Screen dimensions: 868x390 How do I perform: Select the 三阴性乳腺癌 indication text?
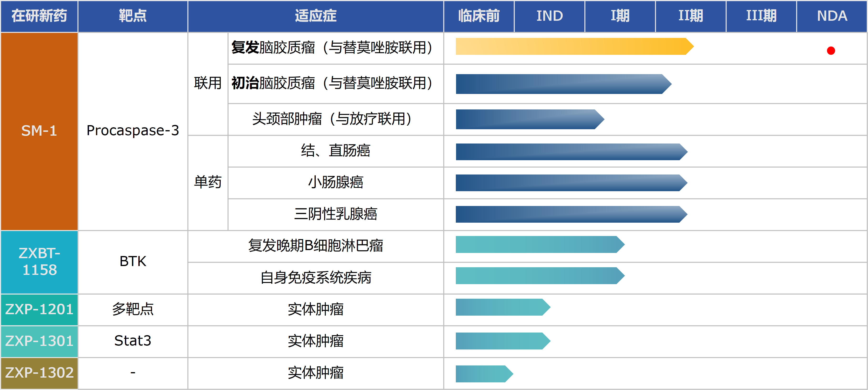[335, 214]
